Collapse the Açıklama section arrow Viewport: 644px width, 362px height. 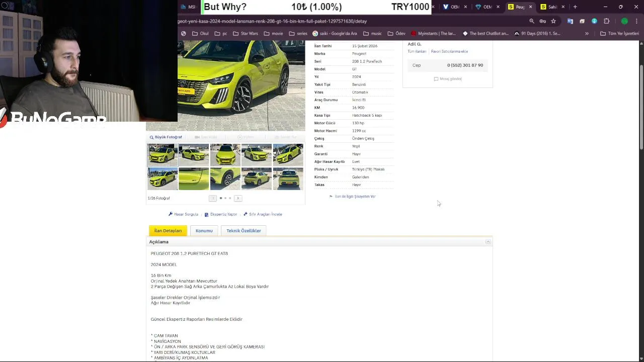click(x=488, y=242)
